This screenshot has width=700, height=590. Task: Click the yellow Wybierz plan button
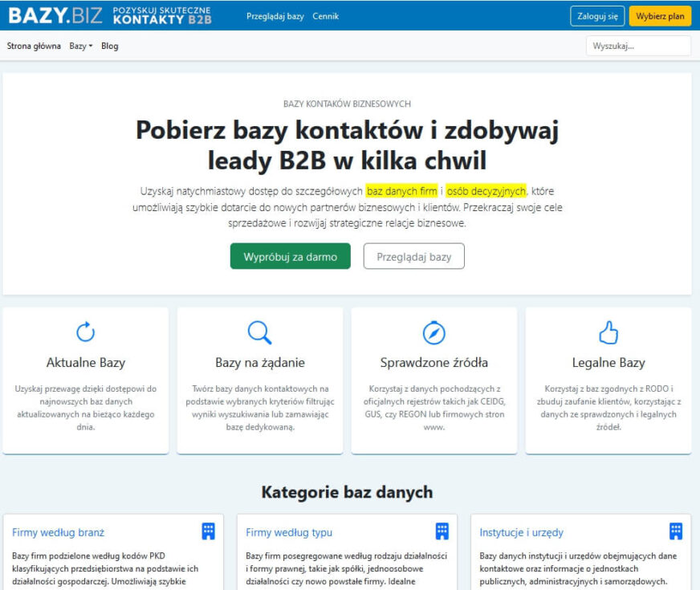pos(659,16)
